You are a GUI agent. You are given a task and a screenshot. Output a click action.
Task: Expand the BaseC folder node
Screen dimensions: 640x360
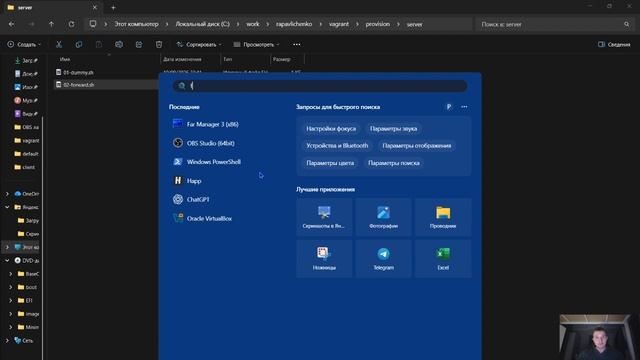tap(11, 274)
